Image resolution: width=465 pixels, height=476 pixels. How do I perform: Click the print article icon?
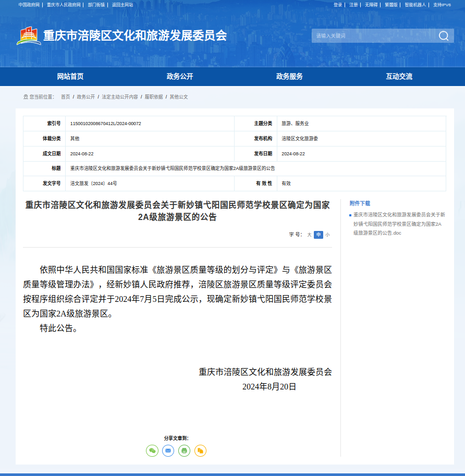point(184,450)
